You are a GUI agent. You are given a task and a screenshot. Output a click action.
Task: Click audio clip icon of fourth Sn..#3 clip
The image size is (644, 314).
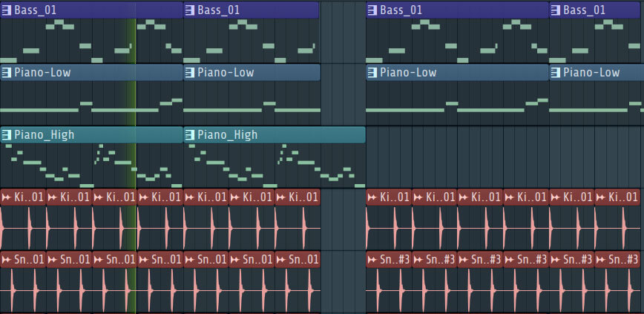(510, 260)
